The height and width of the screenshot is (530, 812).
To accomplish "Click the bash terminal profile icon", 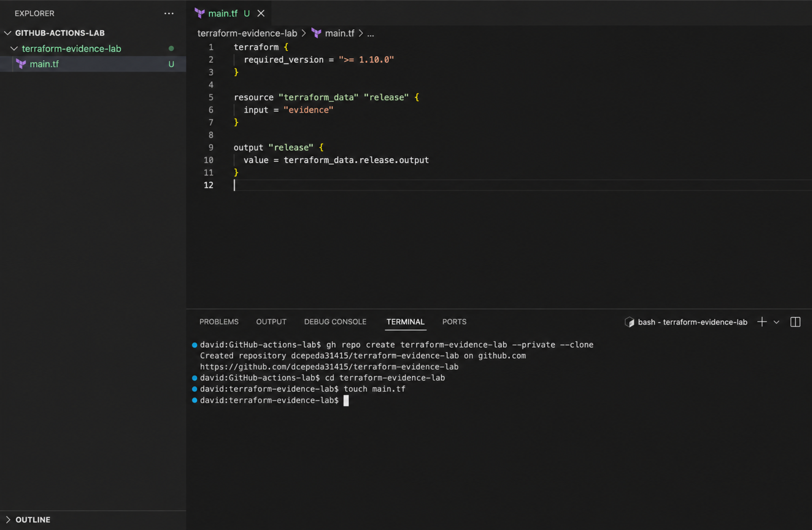I will 630,322.
